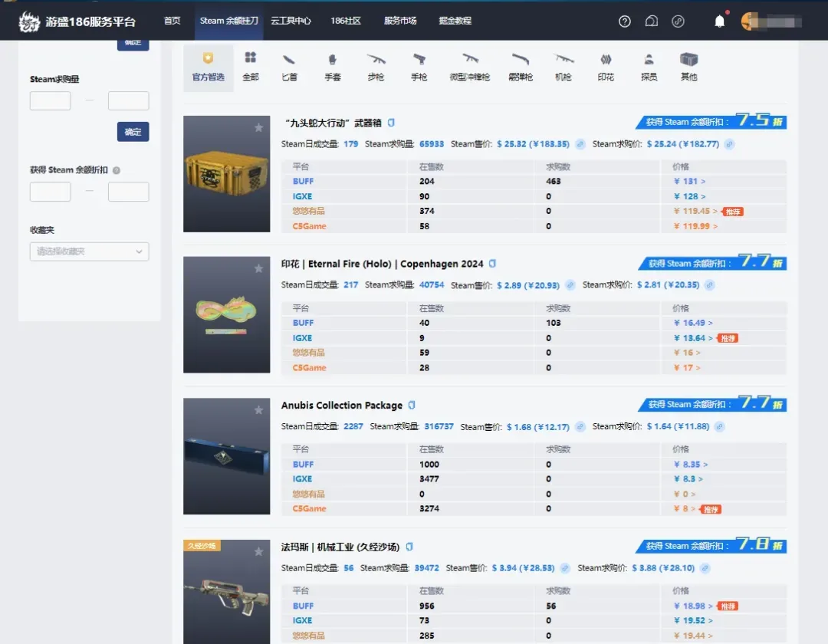
Task: Switch to the 云工具中心 tab
Action: (291, 21)
